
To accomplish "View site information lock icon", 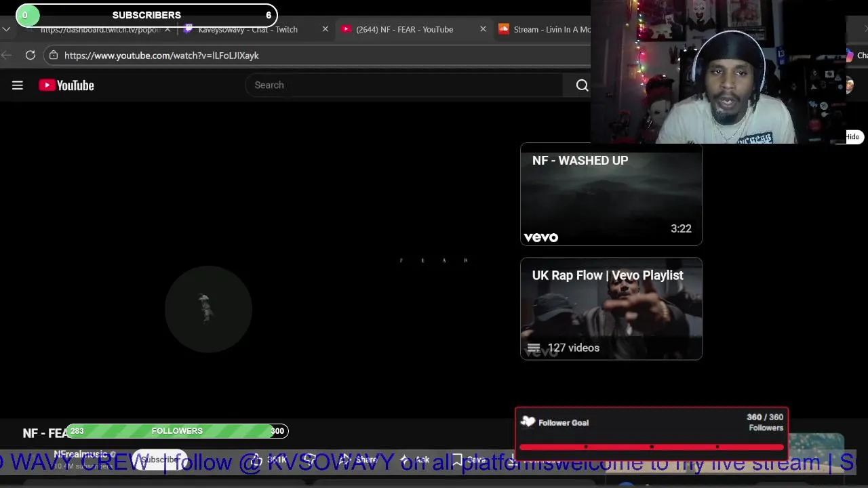I will click(x=53, y=56).
